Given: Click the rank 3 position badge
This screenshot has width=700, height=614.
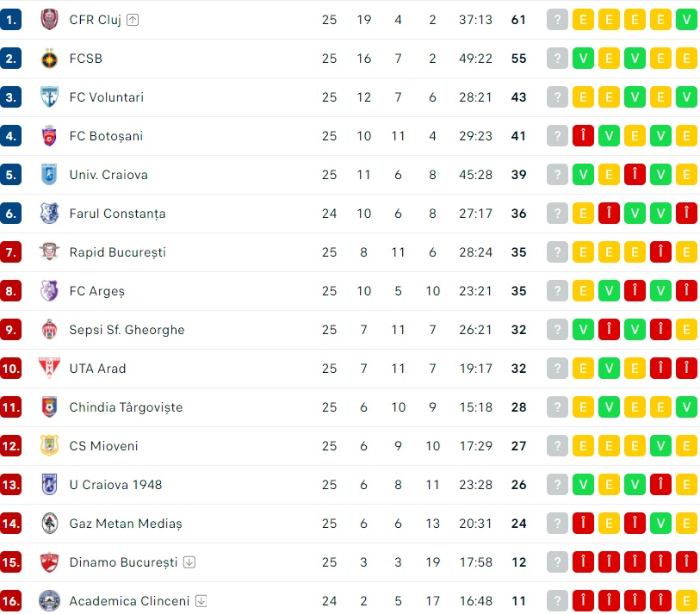Looking at the screenshot, I should 11,97.
